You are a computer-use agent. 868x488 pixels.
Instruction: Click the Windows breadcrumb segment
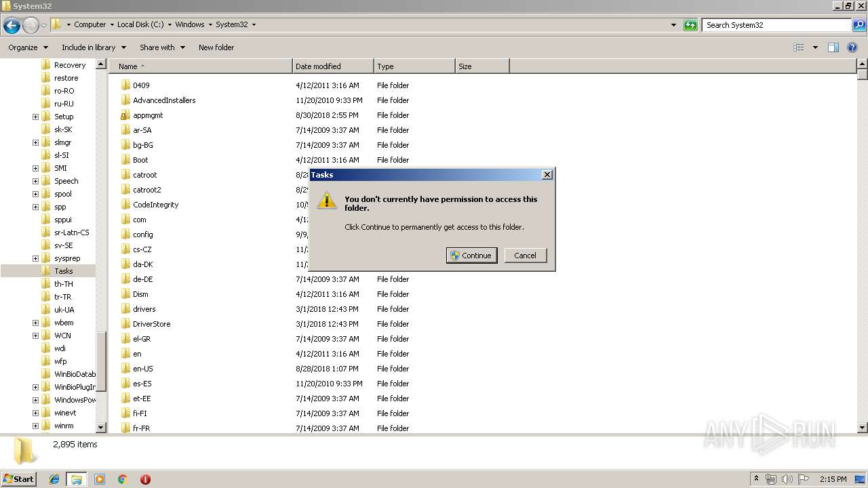(x=190, y=24)
